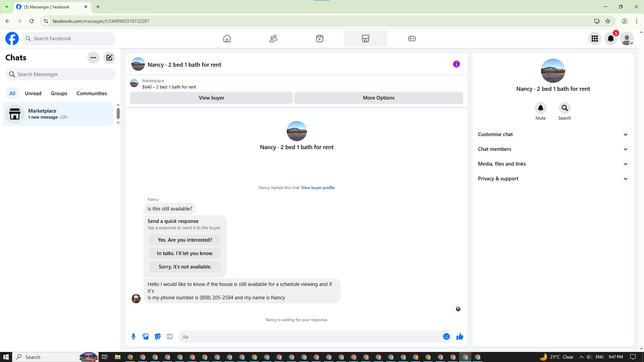Open the $640 listing in Marketplace banner
The height and width of the screenshot is (362, 644).
(x=169, y=87)
